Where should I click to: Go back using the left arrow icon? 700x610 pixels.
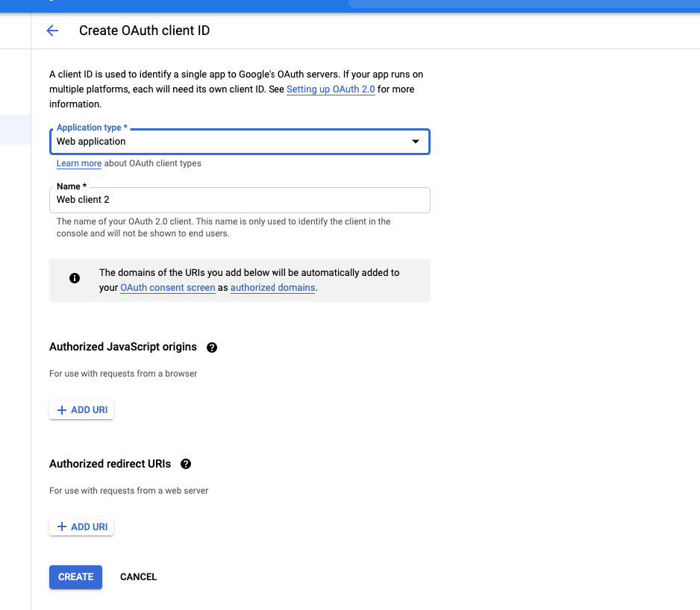coord(52,31)
